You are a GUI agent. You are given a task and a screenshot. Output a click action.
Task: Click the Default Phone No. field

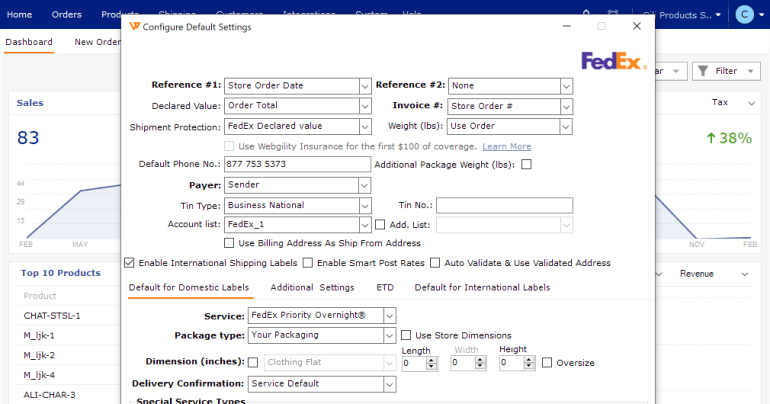point(297,164)
